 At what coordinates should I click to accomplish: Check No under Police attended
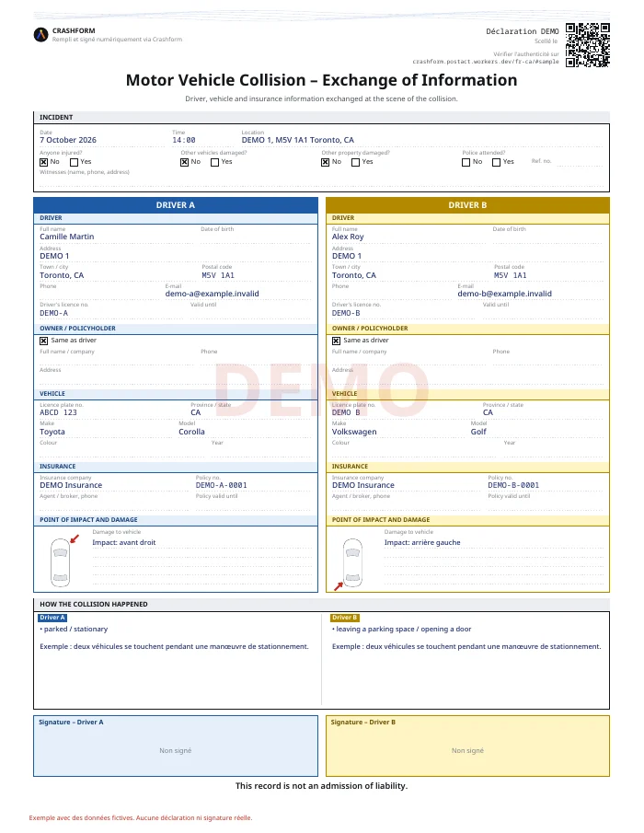(x=466, y=162)
